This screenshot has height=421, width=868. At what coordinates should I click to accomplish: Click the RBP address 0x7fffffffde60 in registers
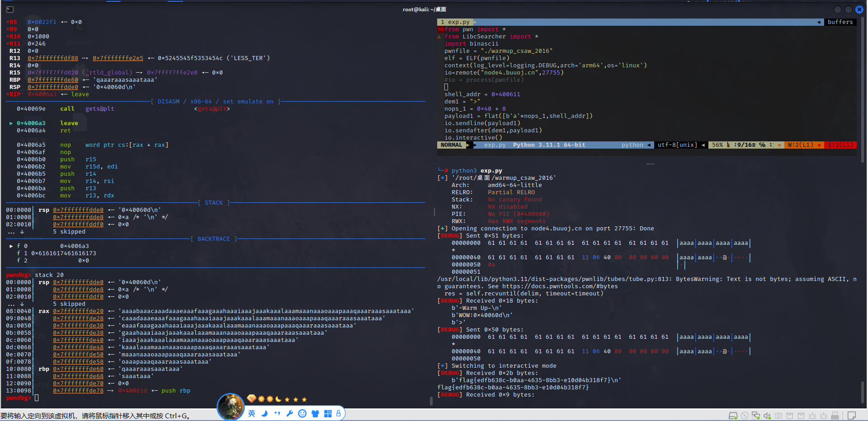[52, 80]
